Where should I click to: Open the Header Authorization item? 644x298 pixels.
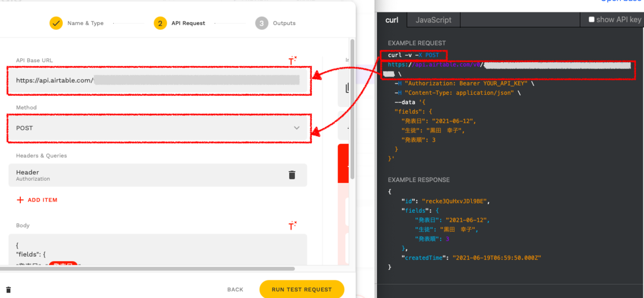(x=158, y=175)
